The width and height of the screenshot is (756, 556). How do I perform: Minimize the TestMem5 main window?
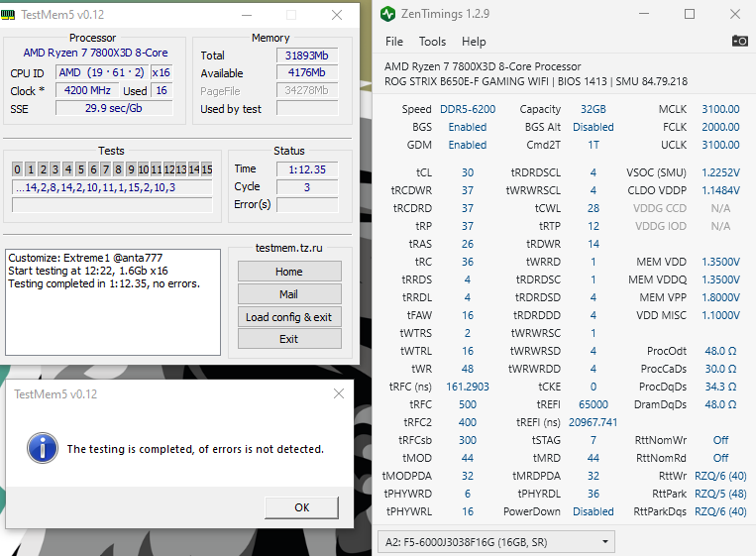click(x=247, y=15)
